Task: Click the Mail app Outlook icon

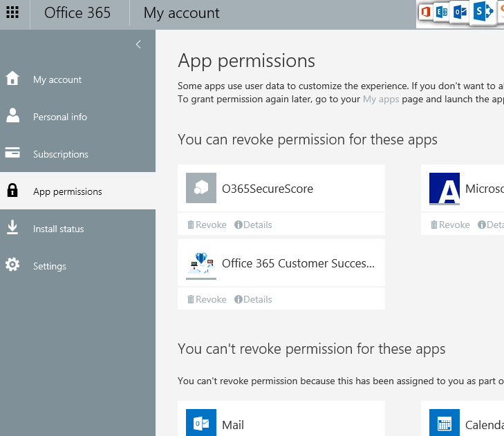Action: point(201,423)
